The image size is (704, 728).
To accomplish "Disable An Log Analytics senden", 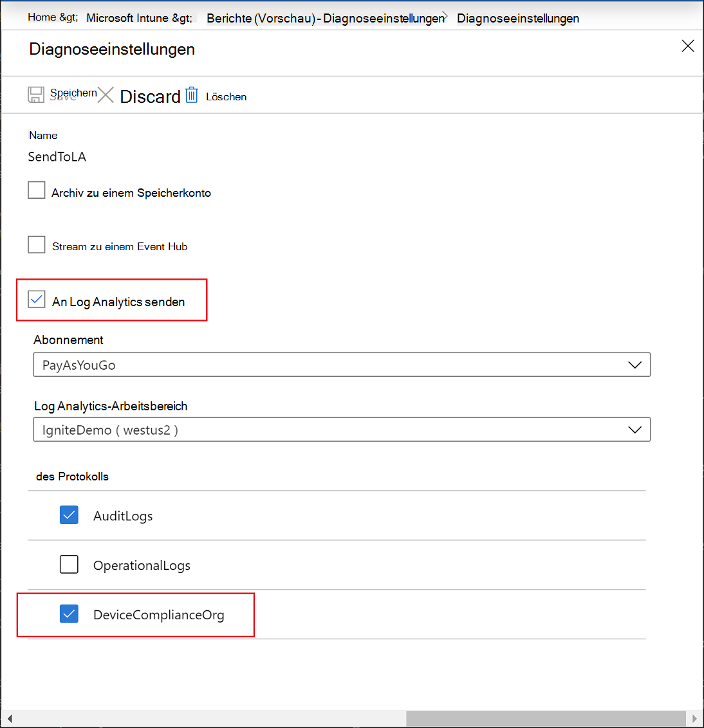I will 36,299.
